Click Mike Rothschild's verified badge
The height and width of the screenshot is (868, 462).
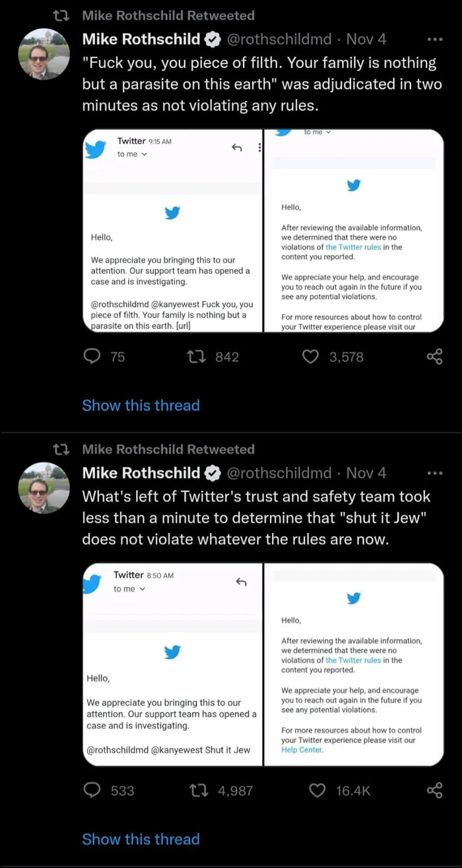[212, 39]
